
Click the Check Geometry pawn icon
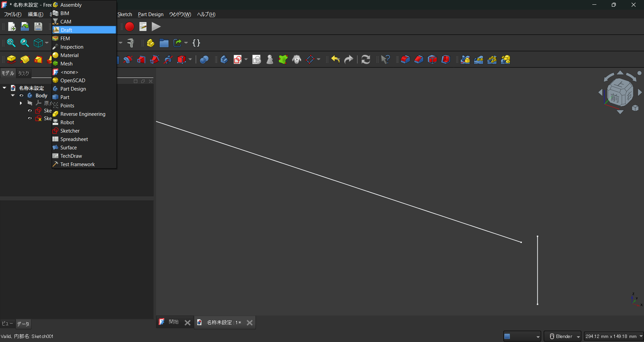click(x=270, y=60)
